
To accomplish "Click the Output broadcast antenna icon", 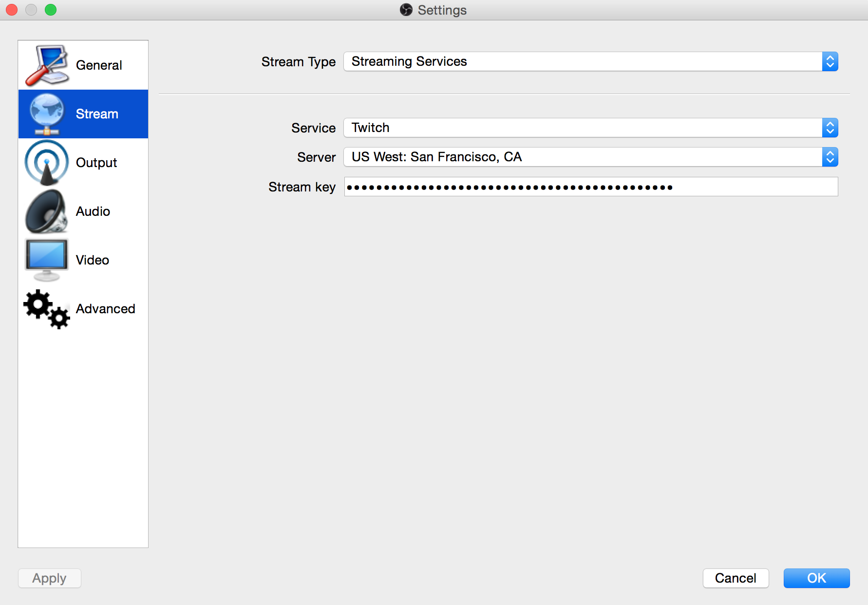I will 46,163.
